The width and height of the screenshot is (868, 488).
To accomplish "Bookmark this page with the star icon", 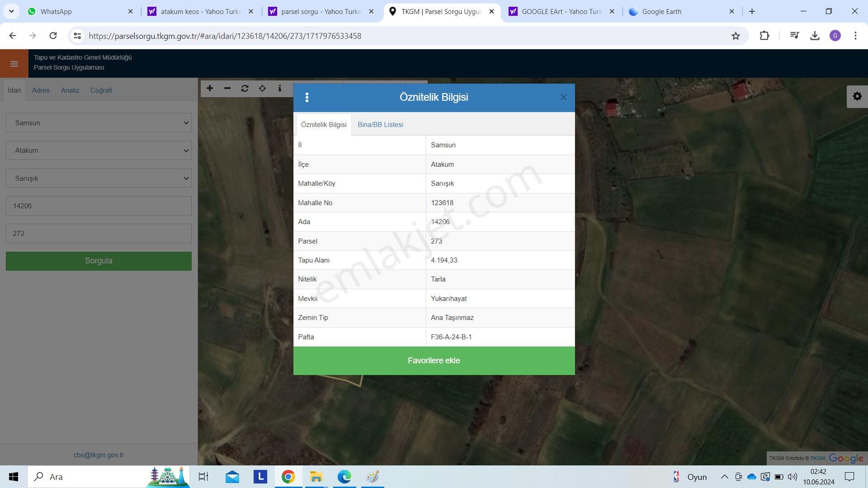I will 736,36.
